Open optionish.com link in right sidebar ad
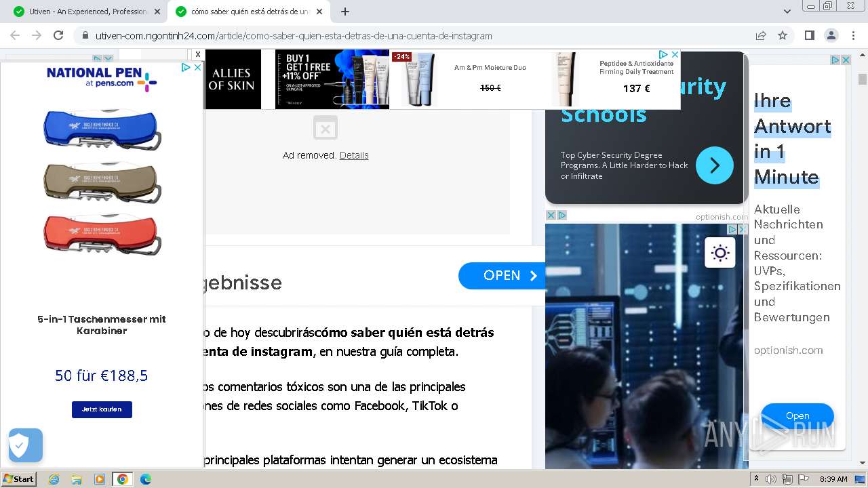This screenshot has height=488, width=868. point(788,350)
